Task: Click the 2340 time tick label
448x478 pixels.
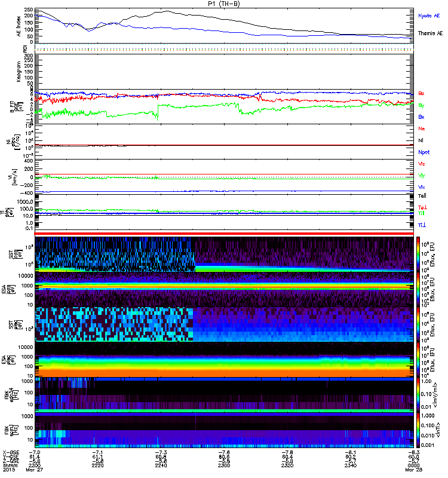Action: click(351, 465)
